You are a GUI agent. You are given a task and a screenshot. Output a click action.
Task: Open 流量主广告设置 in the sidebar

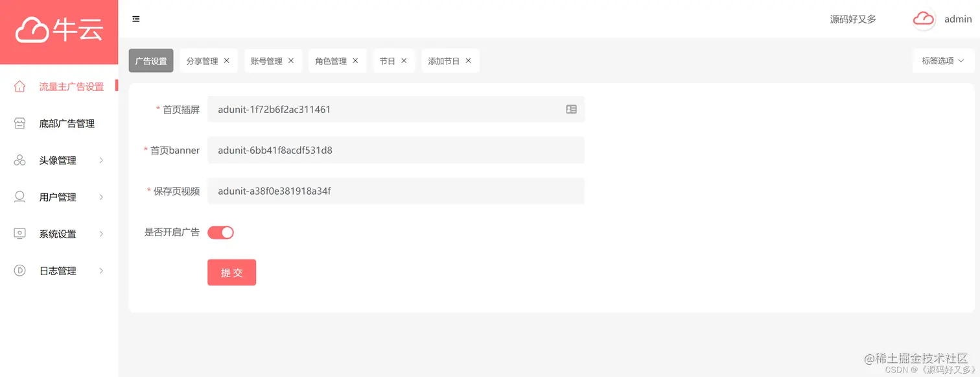click(59, 86)
